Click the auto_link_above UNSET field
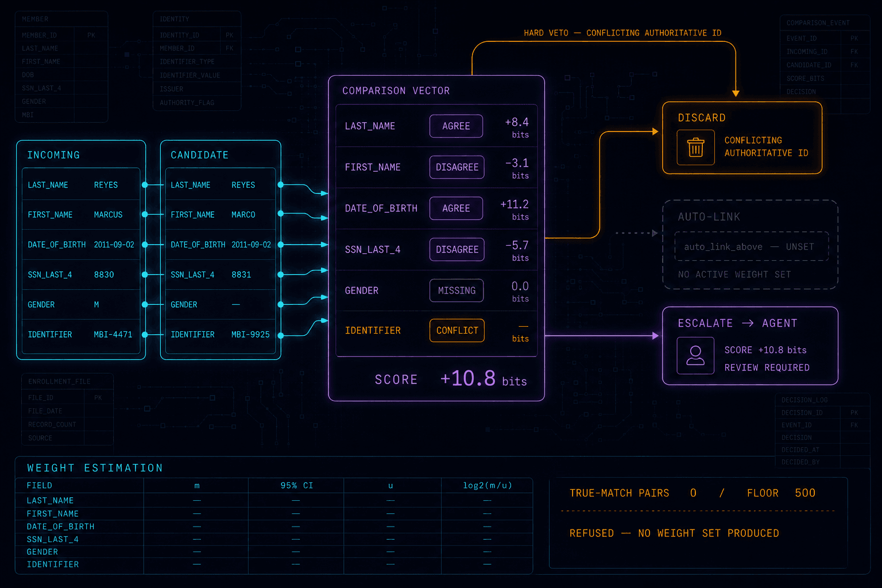Screen dimensions: 882x588 [752, 246]
